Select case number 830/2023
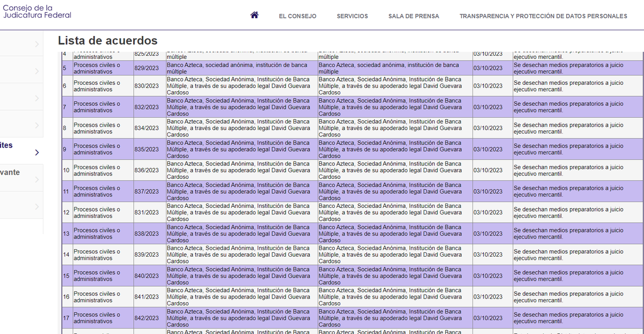 (x=147, y=86)
